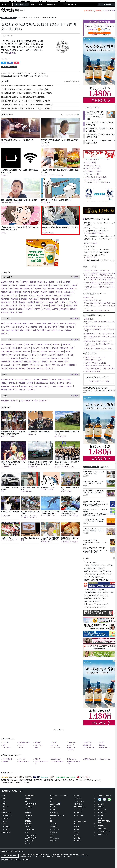Open the battery and Wi-Fi icon thumbnail
The height and width of the screenshot is (868, 117).
(x=20, y=158)
